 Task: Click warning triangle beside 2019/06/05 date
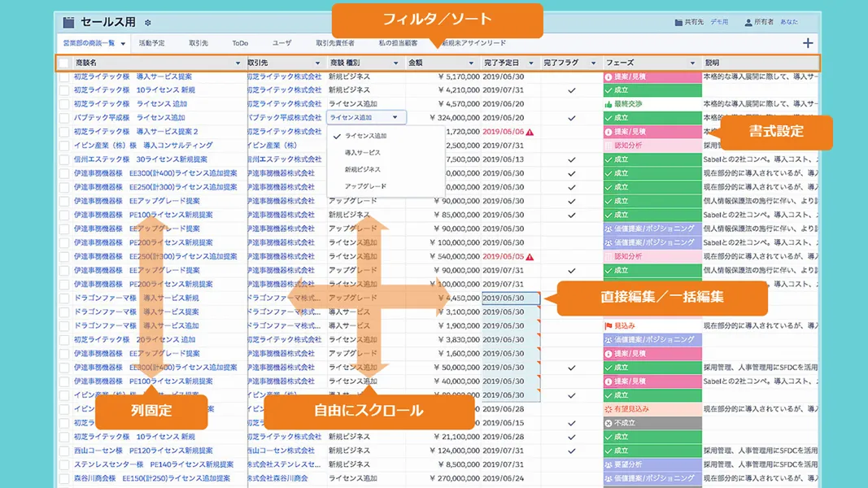point(530,257)
